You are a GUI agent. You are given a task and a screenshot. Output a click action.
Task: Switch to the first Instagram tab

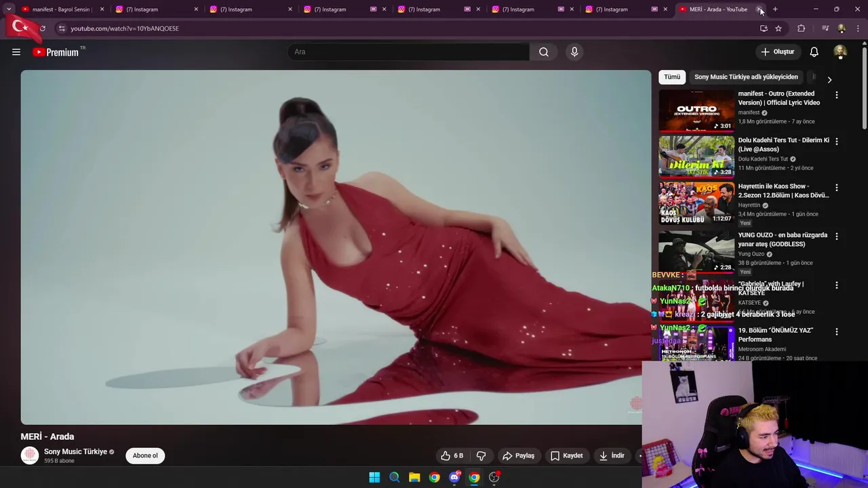click(156, 9)
